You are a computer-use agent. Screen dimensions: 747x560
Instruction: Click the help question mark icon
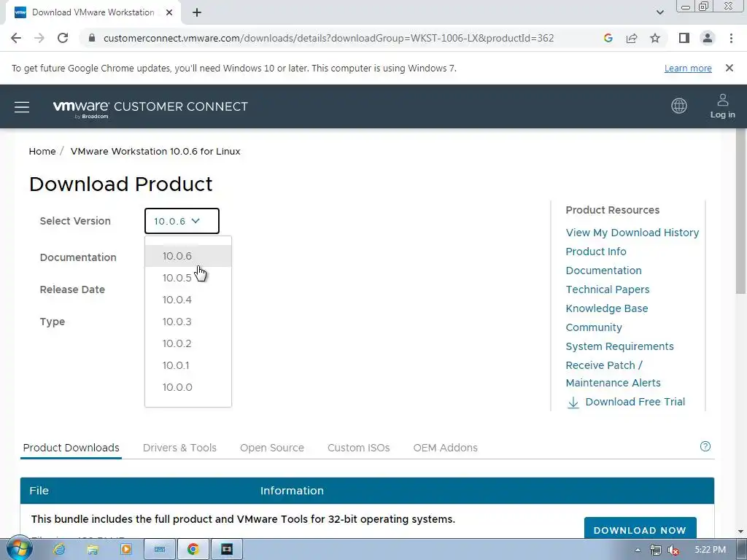click(x=705, y=446)
